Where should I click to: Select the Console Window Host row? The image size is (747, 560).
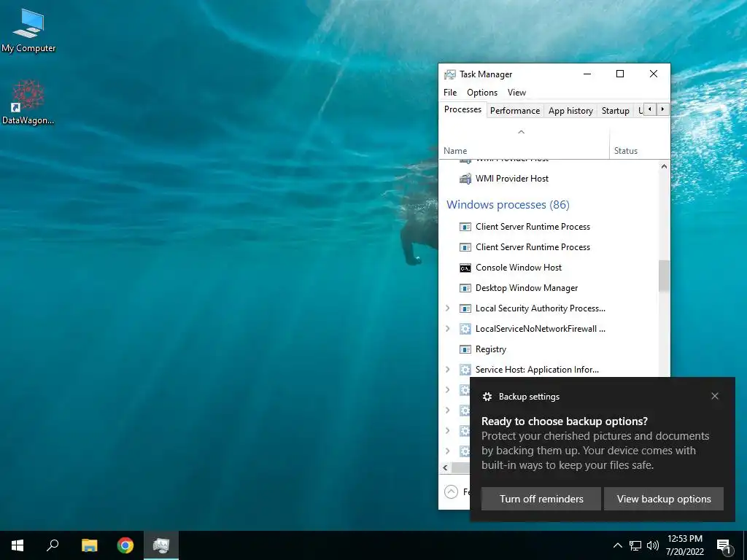pos(549,268)
